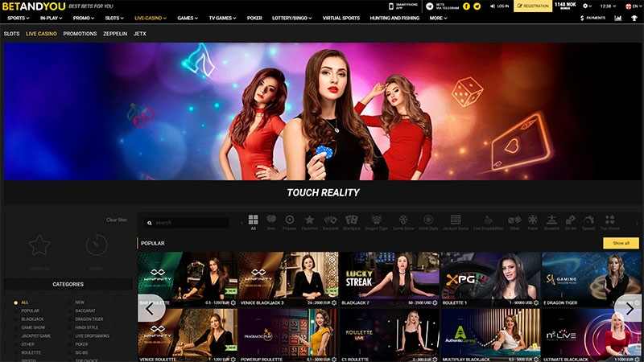Viewport: 644px width, 362px height.
Task: Open the PAYMENTS link
Action: [592, 18]
